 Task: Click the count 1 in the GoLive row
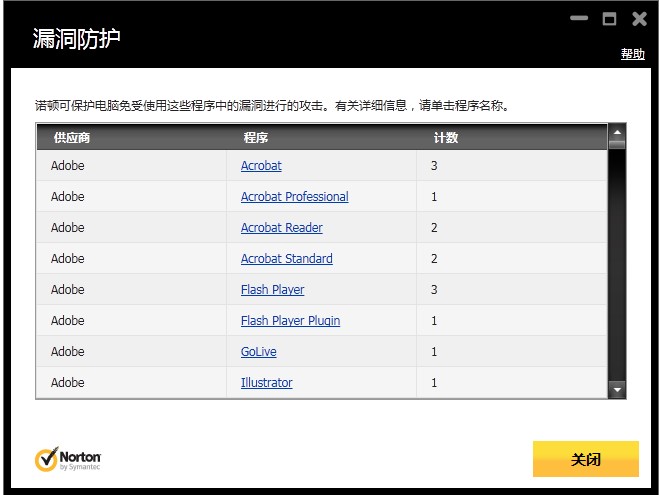point(434,351)
